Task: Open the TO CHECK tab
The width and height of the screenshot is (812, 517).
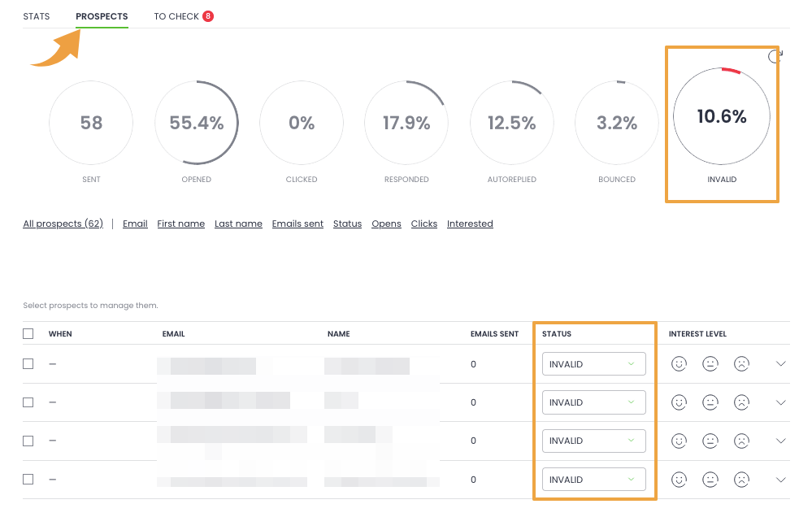Action: click(176, 16)
